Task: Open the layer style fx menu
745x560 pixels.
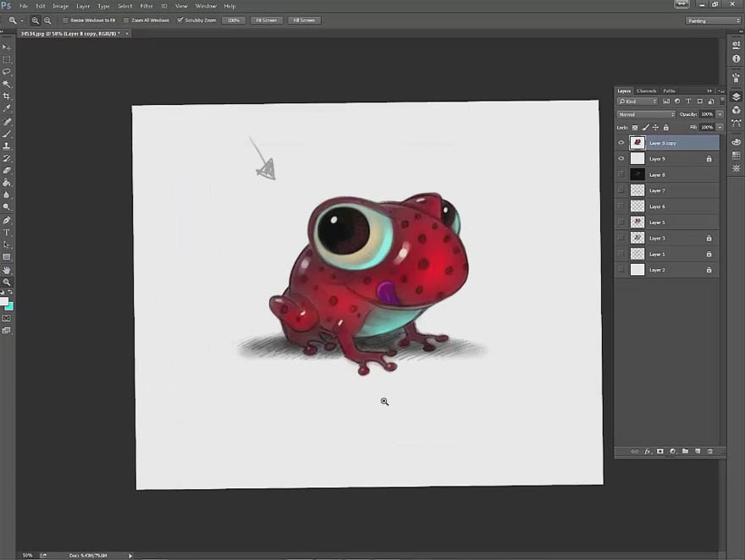Action: 647,452
